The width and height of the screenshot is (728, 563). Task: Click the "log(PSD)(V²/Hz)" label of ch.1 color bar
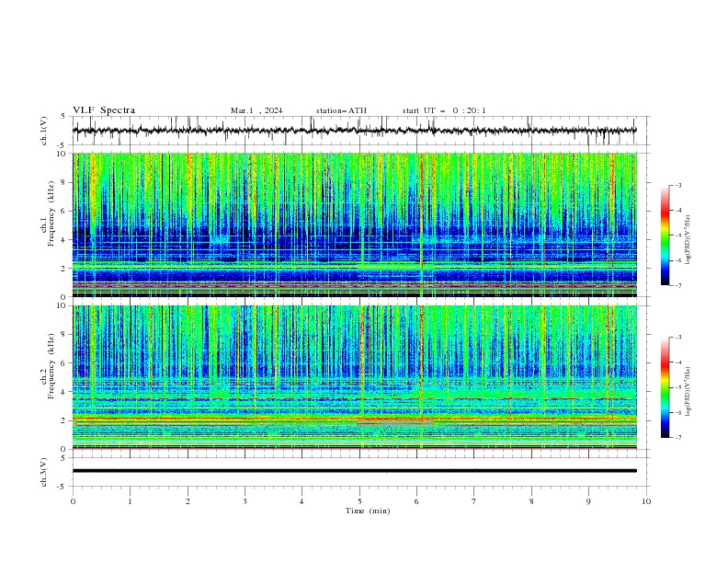(x=688, y=240)
